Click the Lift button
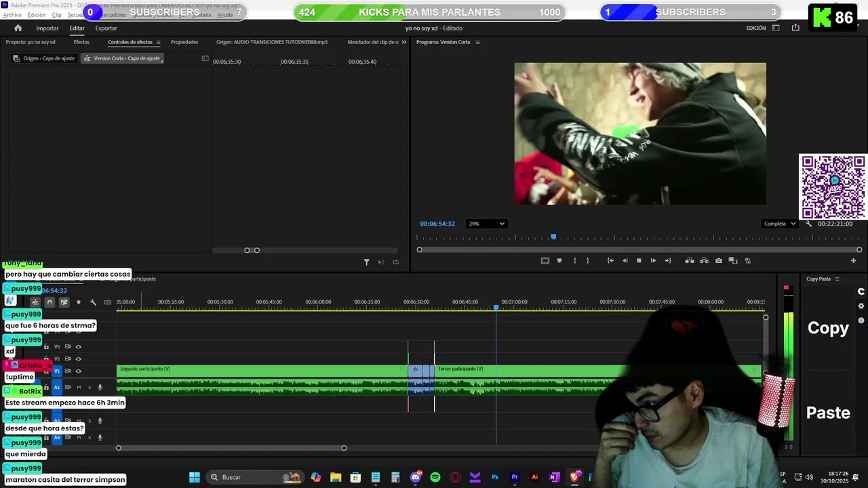Image resolution: width=868 pixels, height=488 pixels. click(690, 260)
